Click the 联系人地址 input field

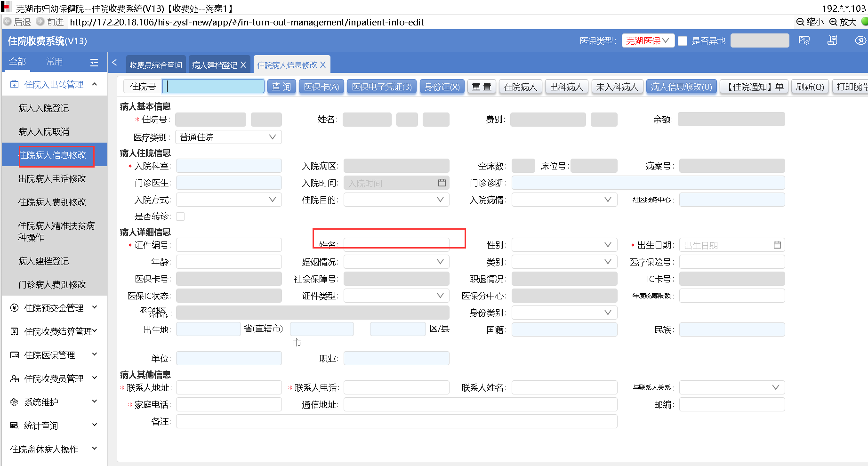click(x=229, y=387)
